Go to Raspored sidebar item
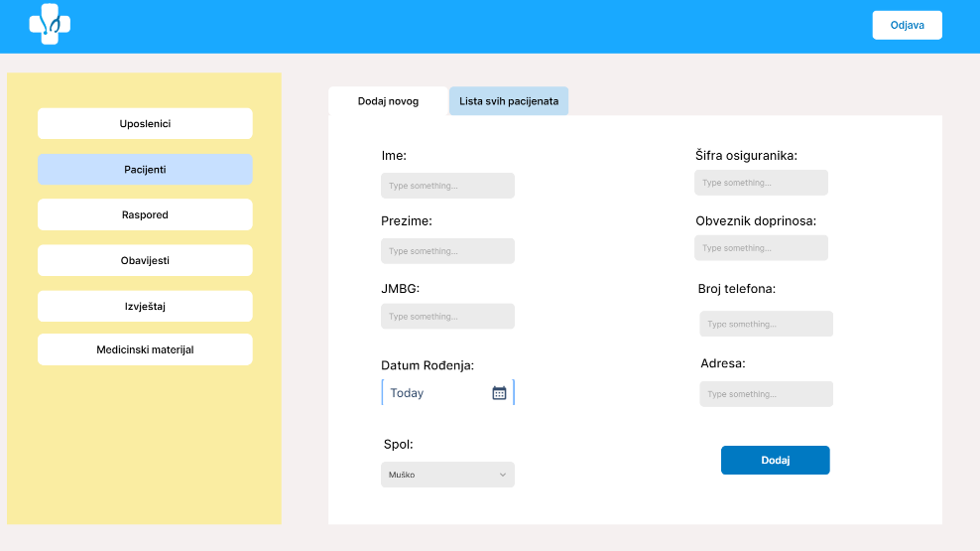The width and height of the screenshot is (980, 551). point(145,214)
